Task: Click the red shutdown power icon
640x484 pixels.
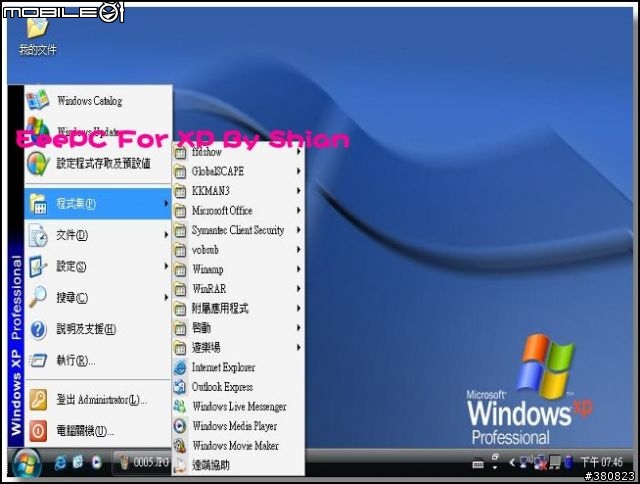Action: pos(38,431)
